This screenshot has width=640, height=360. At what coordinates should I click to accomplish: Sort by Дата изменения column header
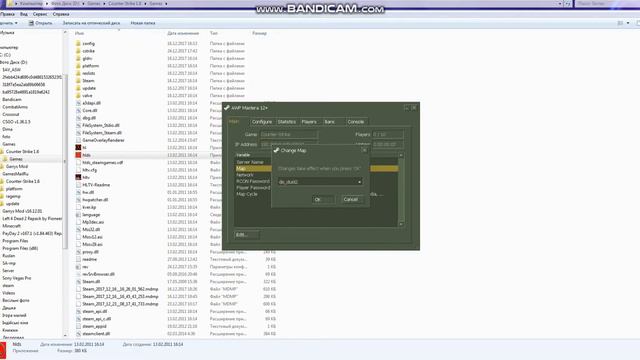click(x=183, y=33)
